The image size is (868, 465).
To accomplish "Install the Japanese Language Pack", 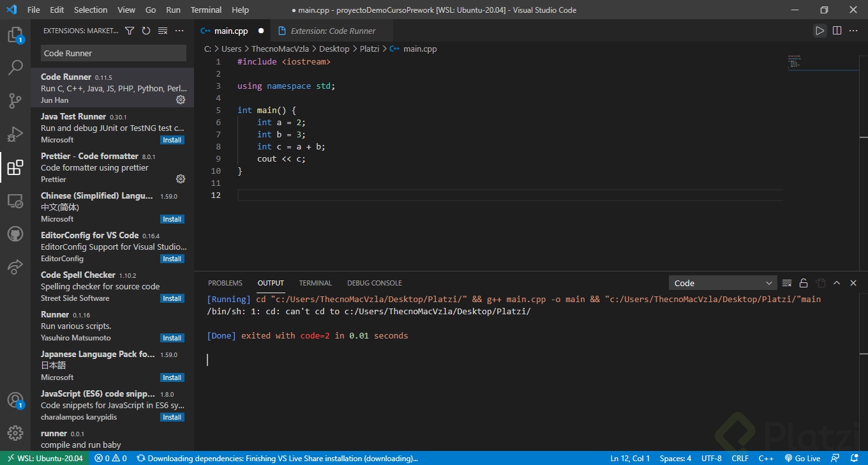I will pyautogui.click(x=172, y=377).
